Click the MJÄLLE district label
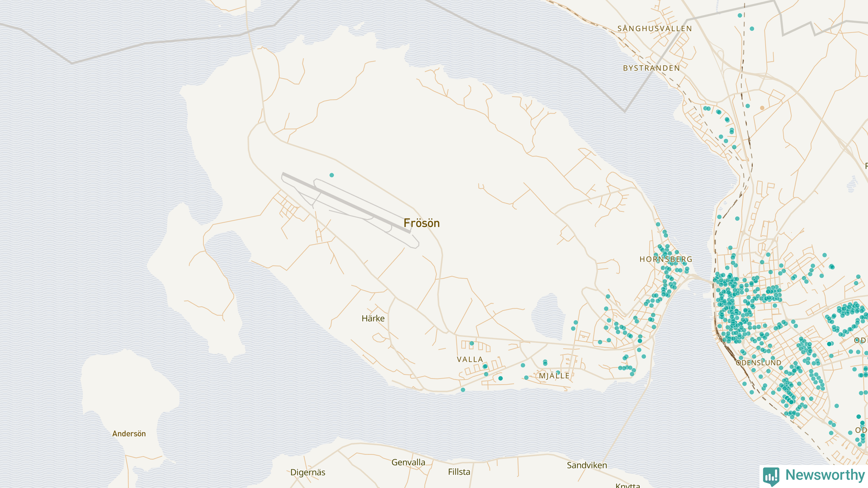This screenshot has width=868, height=488. click(x=554, y=376)
